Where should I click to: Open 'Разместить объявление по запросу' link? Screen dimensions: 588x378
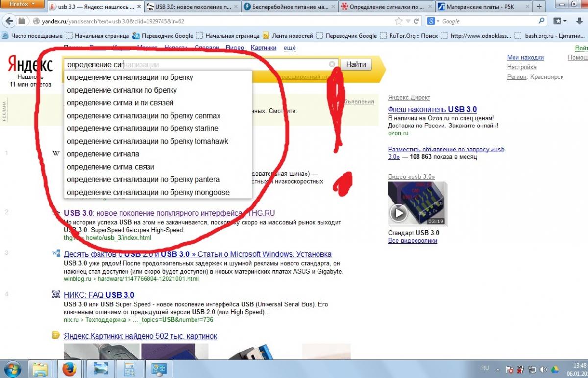coord(446,153)
